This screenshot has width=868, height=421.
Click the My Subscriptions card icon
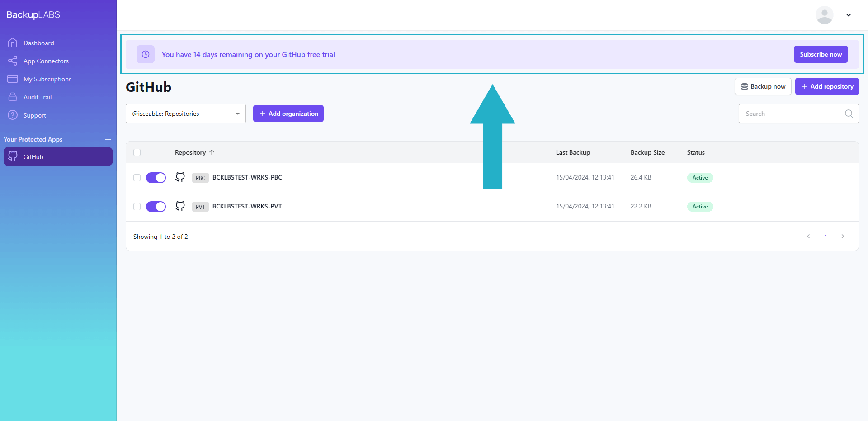coord(13,79)
